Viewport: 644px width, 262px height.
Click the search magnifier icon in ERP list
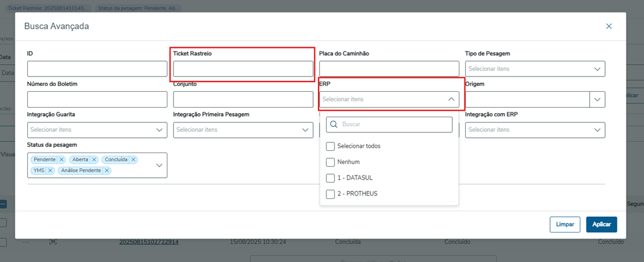[334, 124]
